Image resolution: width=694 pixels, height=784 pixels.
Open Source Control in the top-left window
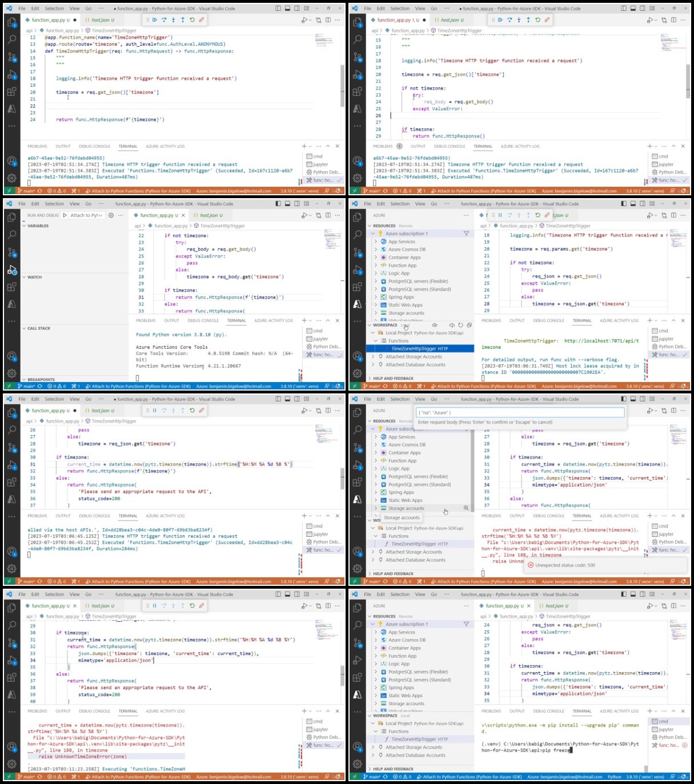tap(12, 57)
